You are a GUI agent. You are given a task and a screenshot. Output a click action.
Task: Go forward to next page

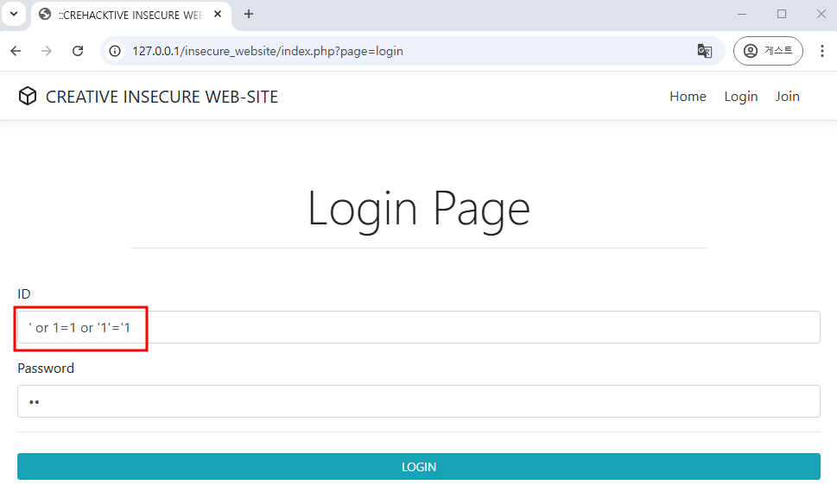click(x=47, y=51)
